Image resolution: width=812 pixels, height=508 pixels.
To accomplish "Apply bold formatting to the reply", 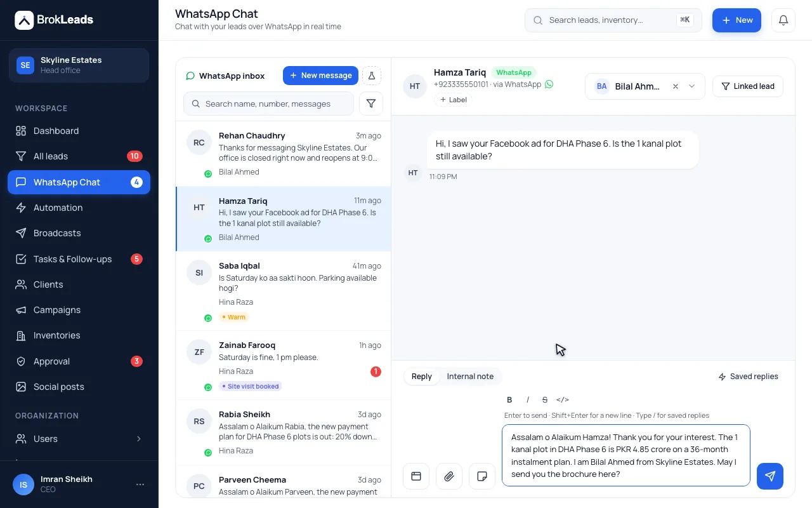I will pyautogui.click(x=509, y=399).
